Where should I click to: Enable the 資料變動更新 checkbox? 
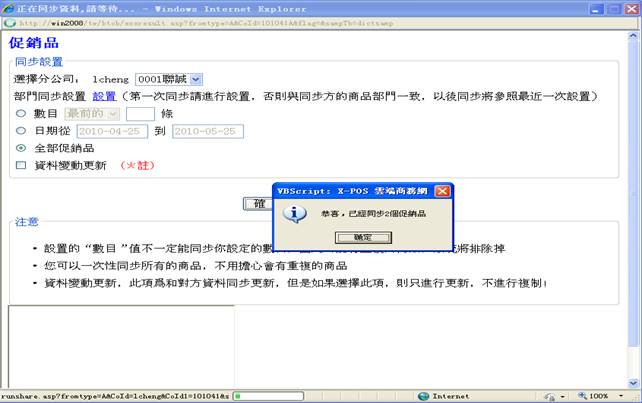coord(21,165)
